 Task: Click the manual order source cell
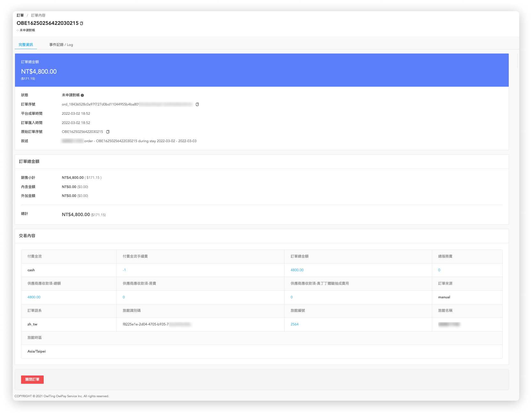[x=467, y=297]
